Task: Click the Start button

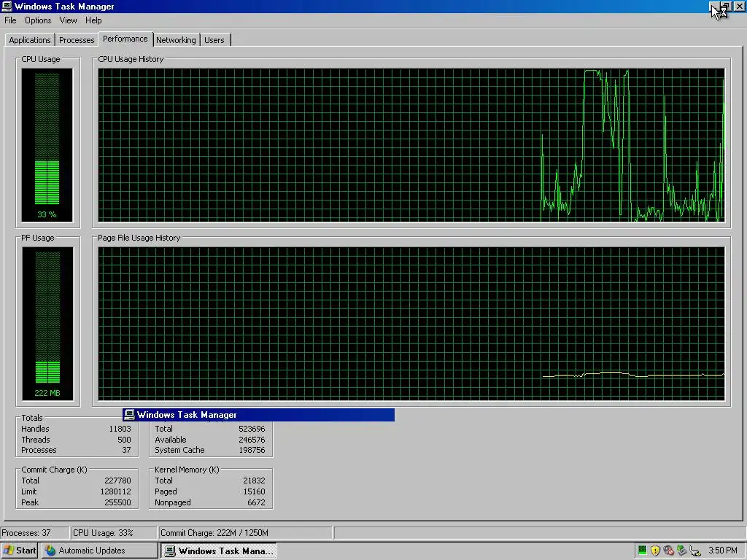Action: [x=20, y=551]
